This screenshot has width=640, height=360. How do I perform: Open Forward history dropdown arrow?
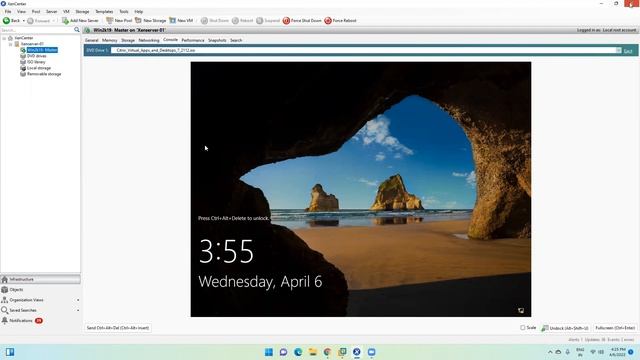click(53, 21)
